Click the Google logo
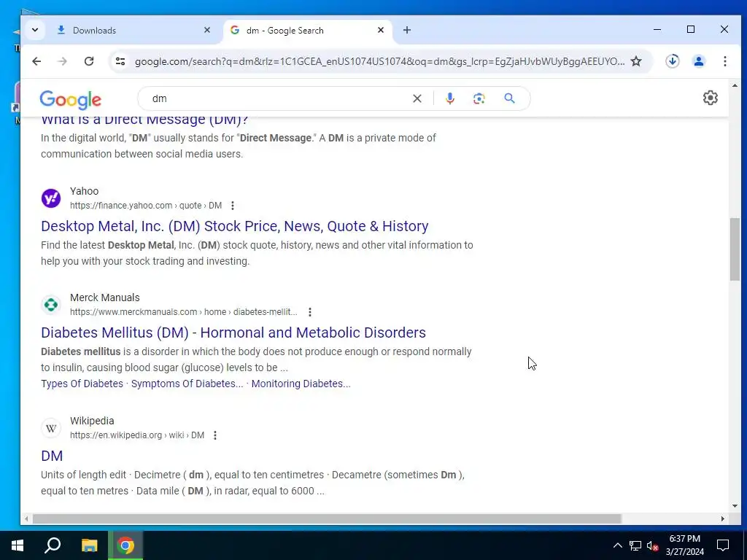Viewport: 747px width, 560px height. [x=71, y=99]
